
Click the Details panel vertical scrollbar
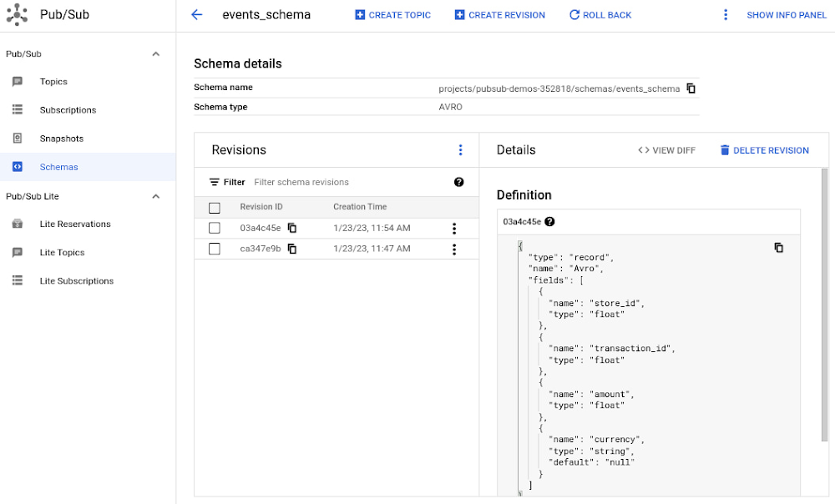click(825, 305)
